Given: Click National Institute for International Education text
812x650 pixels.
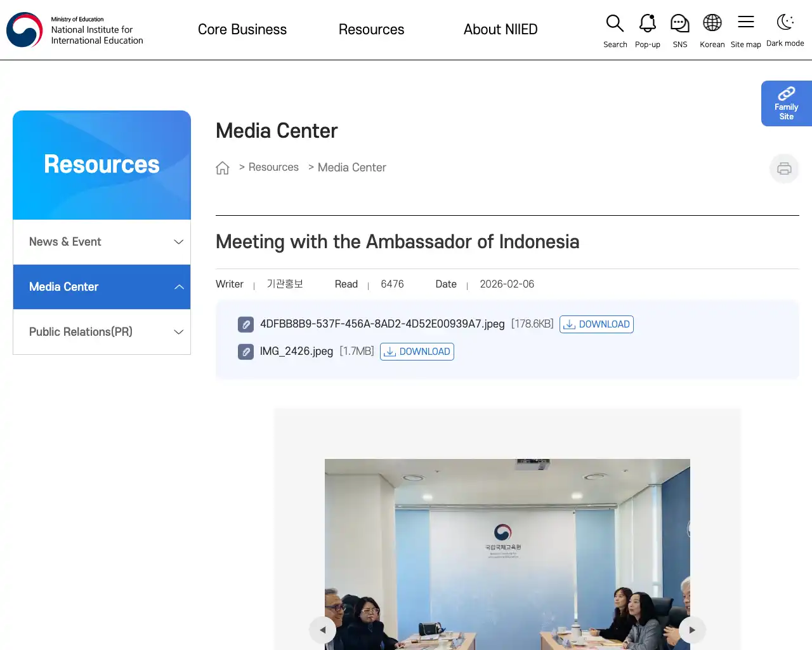Looking at the screenshot, I should coord(97,35).
